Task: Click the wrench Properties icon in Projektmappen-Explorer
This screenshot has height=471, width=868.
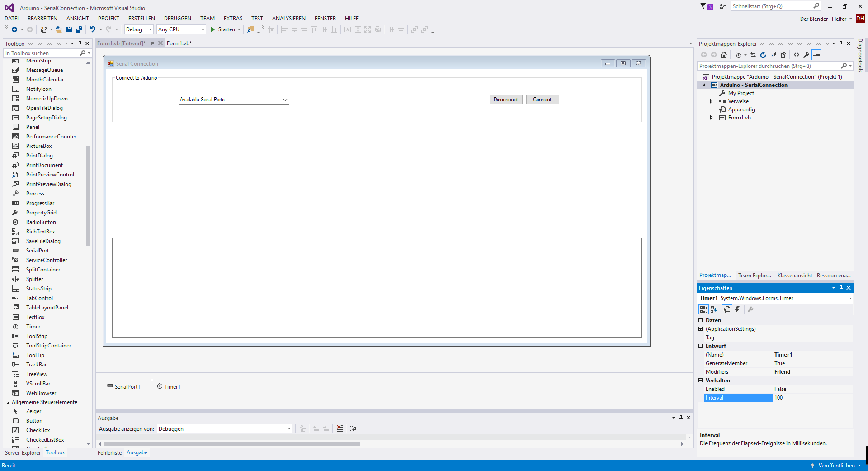Action: click(x=807, y=55)
